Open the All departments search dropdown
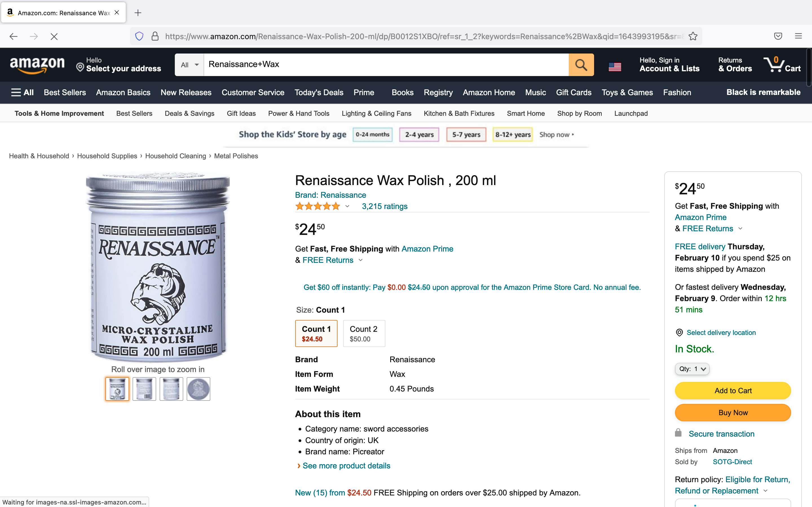The width and height of the screenshot is (812, 507). (189, 65)
